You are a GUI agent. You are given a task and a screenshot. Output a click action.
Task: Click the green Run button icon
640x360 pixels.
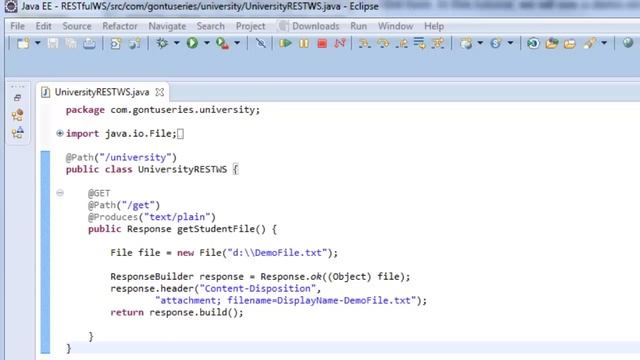click(x=192, y=43)
